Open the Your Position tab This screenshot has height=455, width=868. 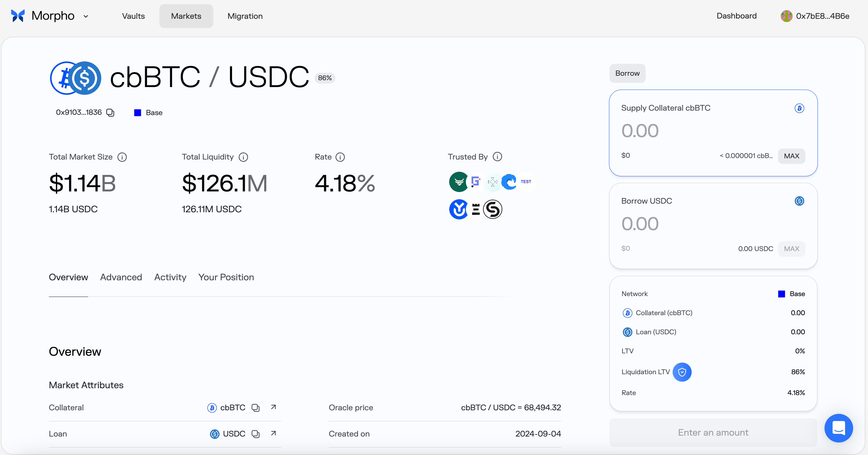pos(226,277)
